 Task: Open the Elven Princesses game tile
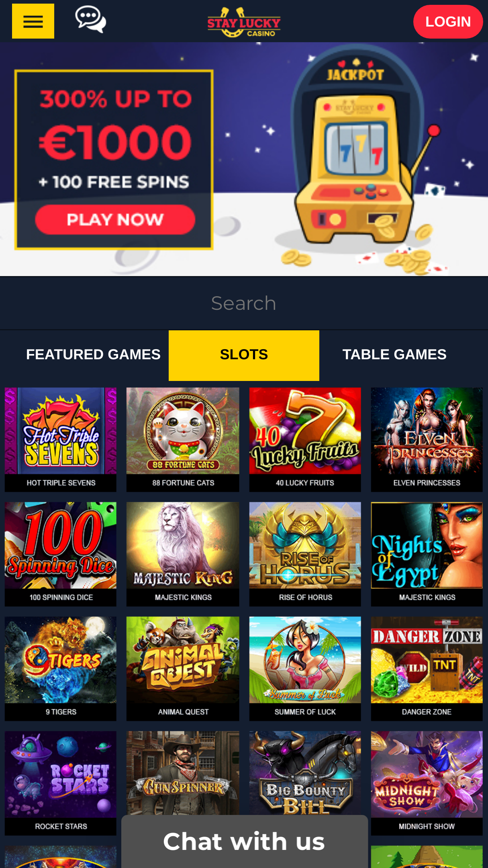point(427,439)
